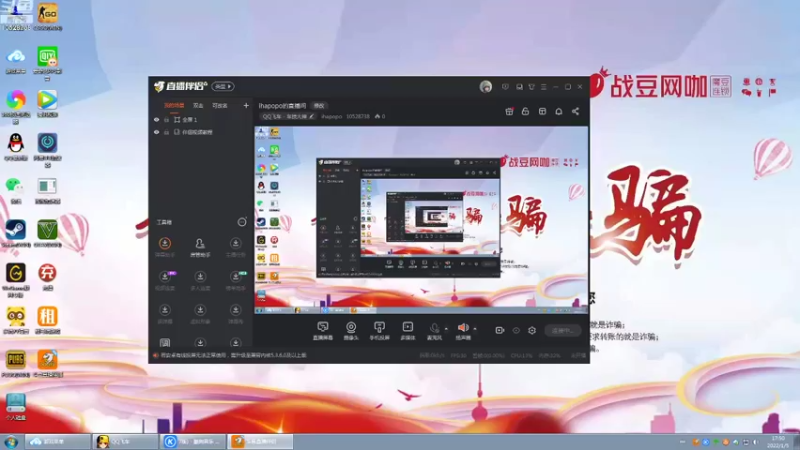Open the QQ飞车 taskbar item
Screen dimensions: 800x450
pyautogui.click(x=126, y=442)
